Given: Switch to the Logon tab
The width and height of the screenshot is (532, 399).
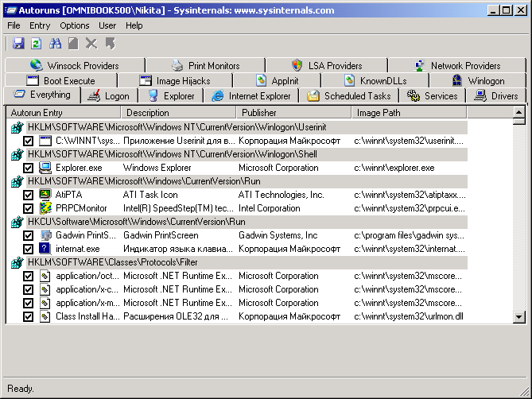Looking at the screenshot, I should point(109,96).
